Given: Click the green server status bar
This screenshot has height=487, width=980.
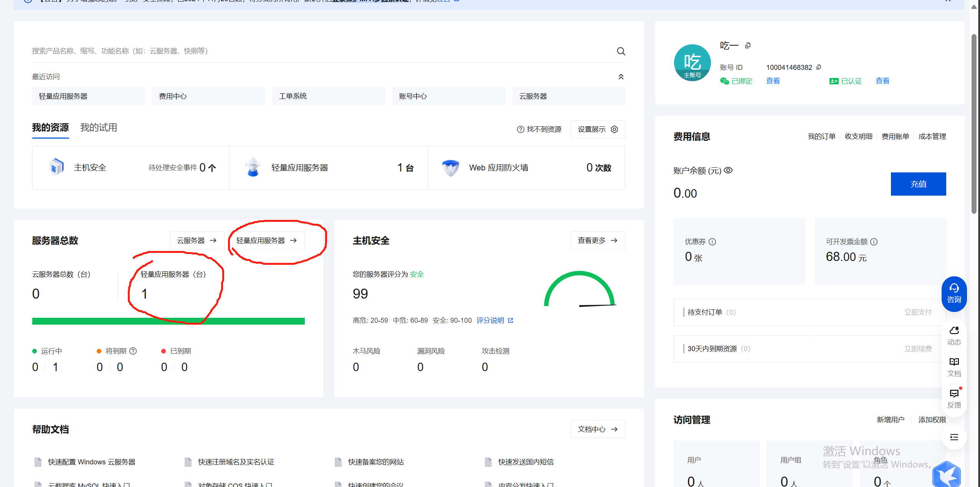Looking at the screenshot, I should point(168,321).
